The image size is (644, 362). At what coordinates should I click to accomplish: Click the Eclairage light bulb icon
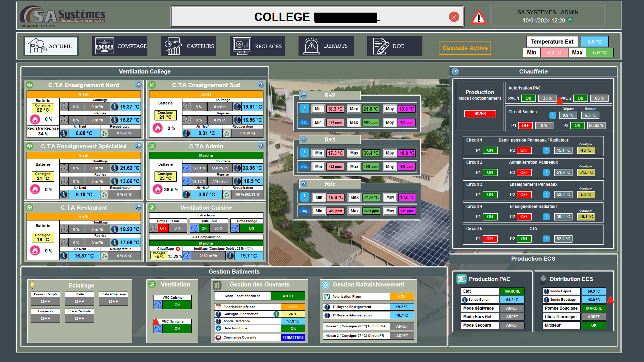coord(32,285)
